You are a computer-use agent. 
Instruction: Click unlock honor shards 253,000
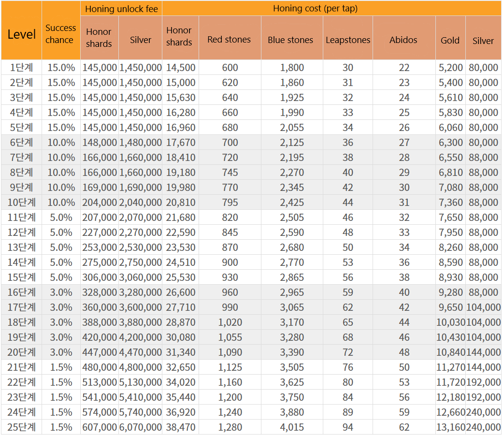click(100, 247)
